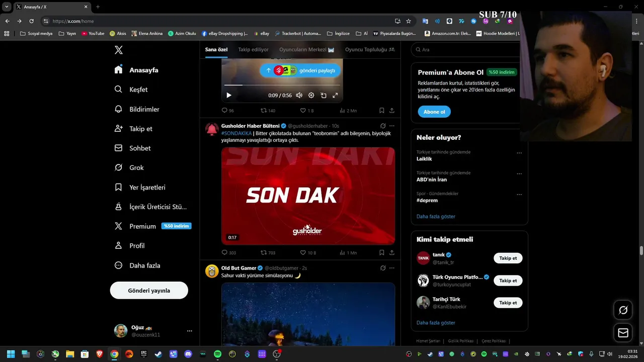Bookmark this page star icon
Image resolution: width=644 pixels, height=362 pixels.
tap(409, 21)
